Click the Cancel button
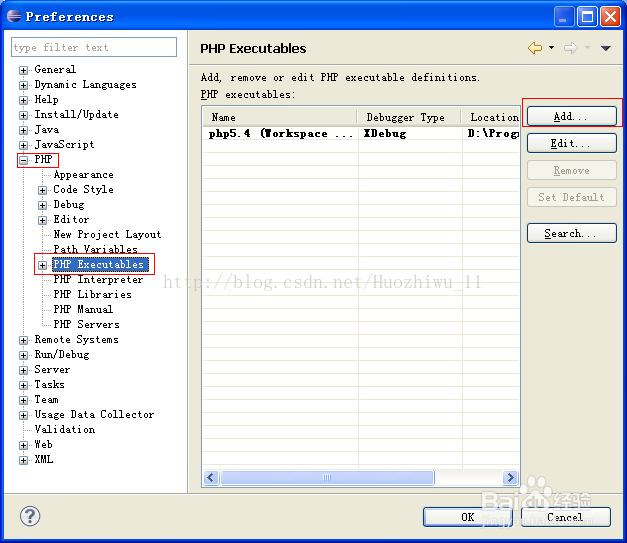The height and width of the screenshot is (543, 627). [565, 517]
